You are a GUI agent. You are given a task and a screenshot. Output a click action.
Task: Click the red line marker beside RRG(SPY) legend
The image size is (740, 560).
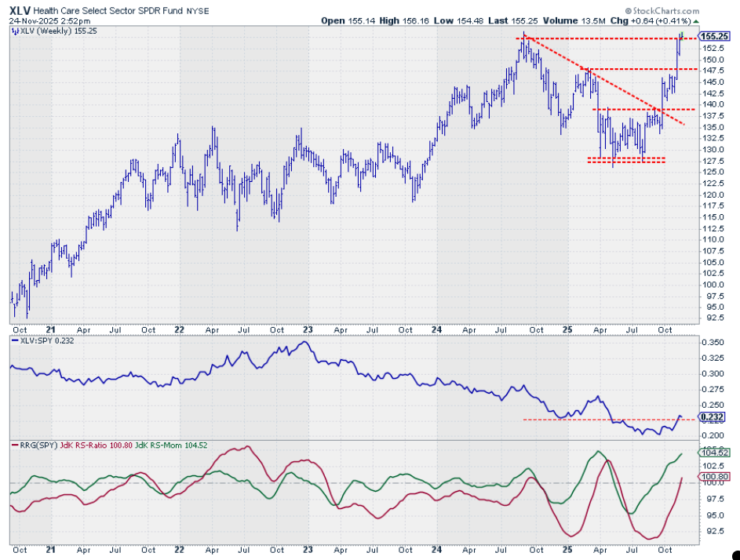point(13,446)
